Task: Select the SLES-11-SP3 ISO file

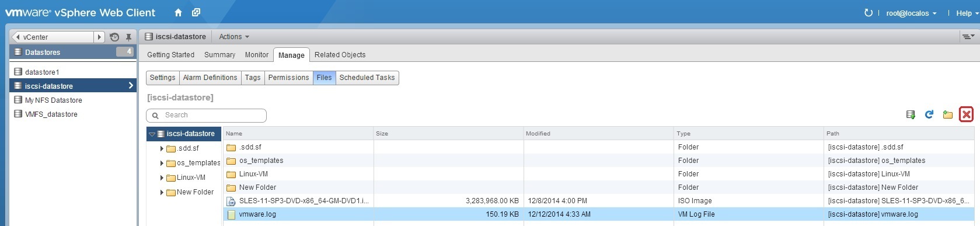Action: (x=599, y=201)
